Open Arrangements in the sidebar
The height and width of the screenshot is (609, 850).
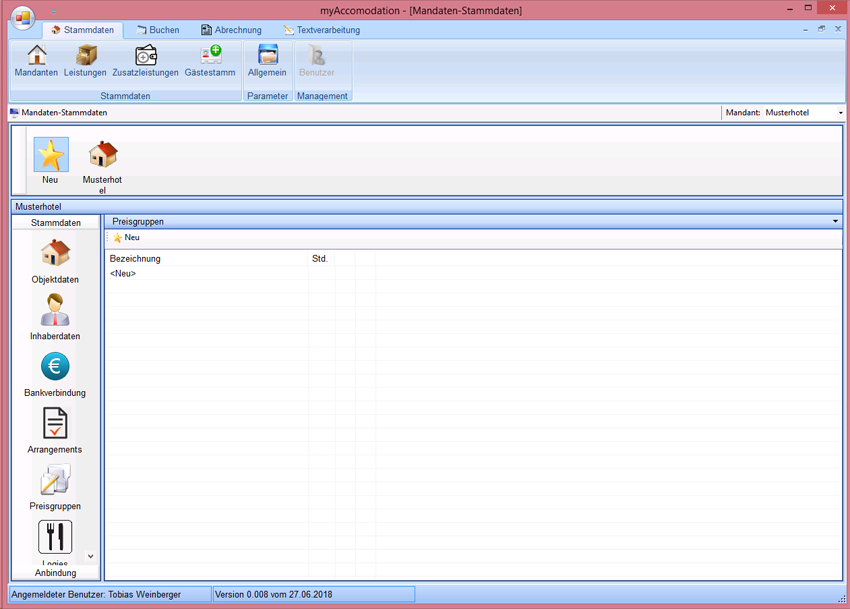tap(55, 426)
